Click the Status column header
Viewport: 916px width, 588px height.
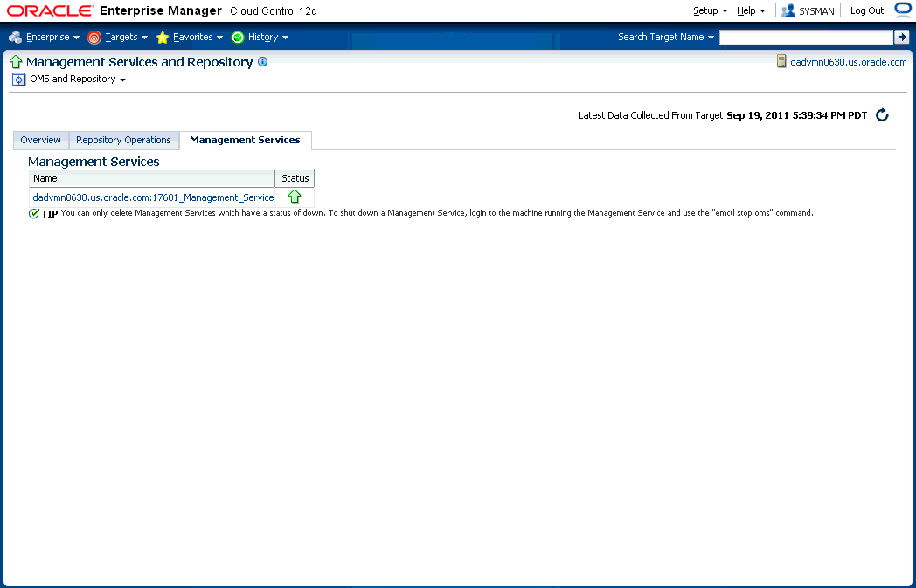pyautogui.click(x=295, y=179)
